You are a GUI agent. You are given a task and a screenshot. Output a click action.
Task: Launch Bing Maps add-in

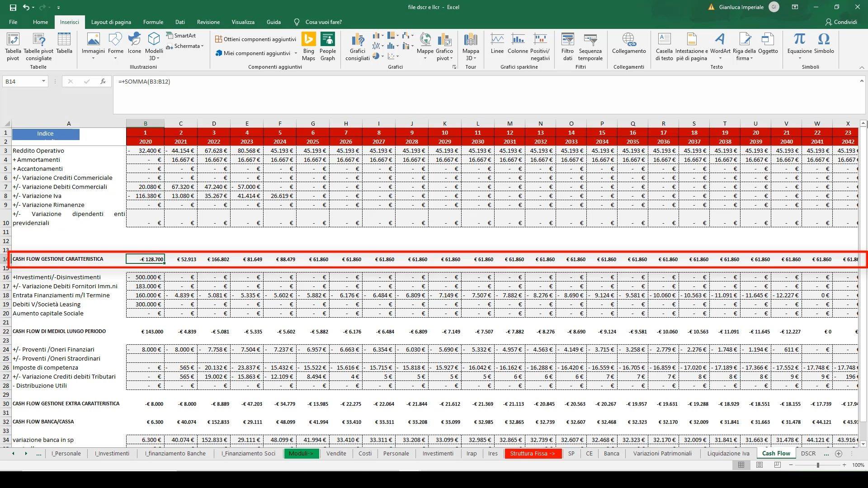click(308, 47)
